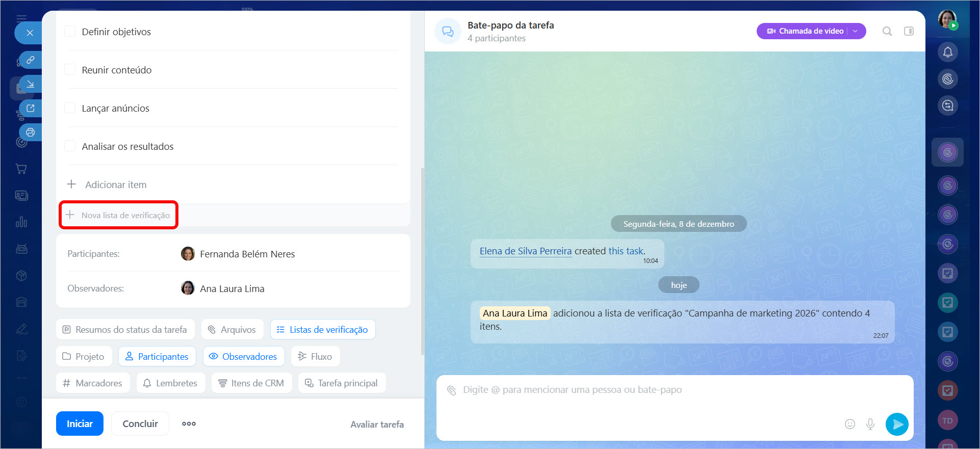980x449 pixels.
Task: Select the Listas de verificação chip
Action: point(323,330)
